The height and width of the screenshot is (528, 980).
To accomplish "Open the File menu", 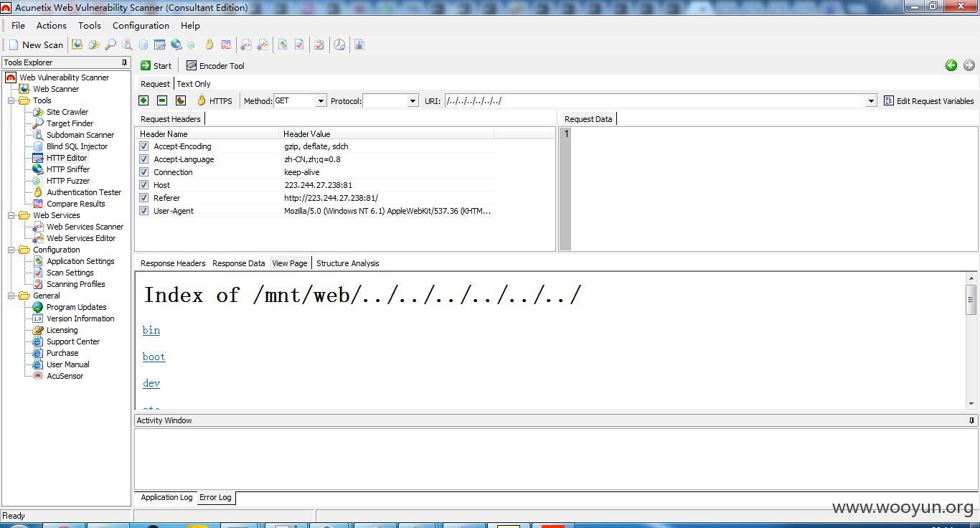I will tap(18, 25).
